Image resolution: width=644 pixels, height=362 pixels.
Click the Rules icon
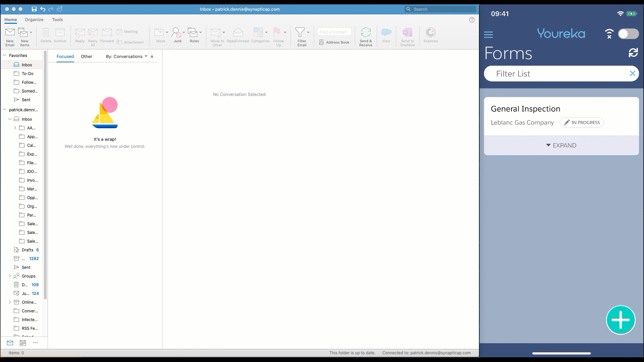[193, 33]
